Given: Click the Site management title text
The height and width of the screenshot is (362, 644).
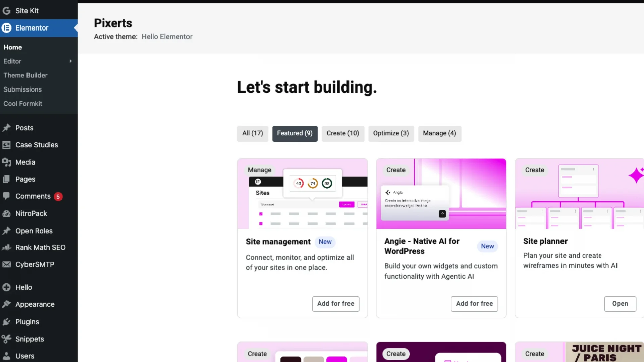Looking at the screenshot, I should click(x=278, y=242).
